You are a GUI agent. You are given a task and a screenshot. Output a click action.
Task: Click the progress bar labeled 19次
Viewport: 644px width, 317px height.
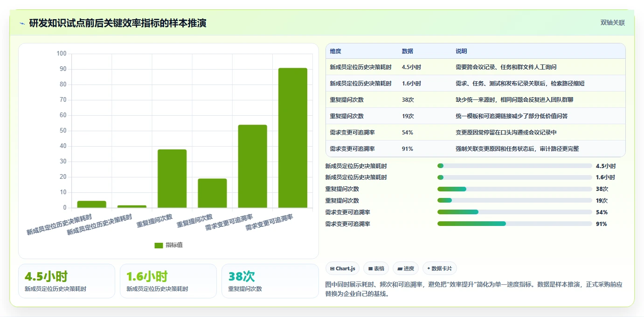pos(514,201)
